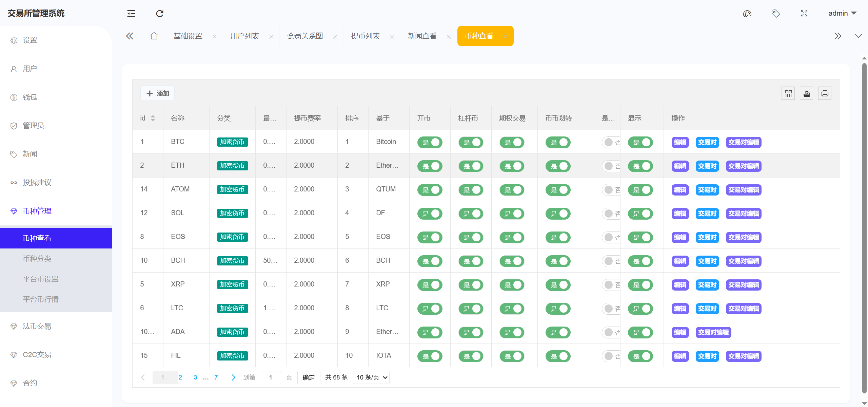Go to page 3 in pagination

point(195,377)
